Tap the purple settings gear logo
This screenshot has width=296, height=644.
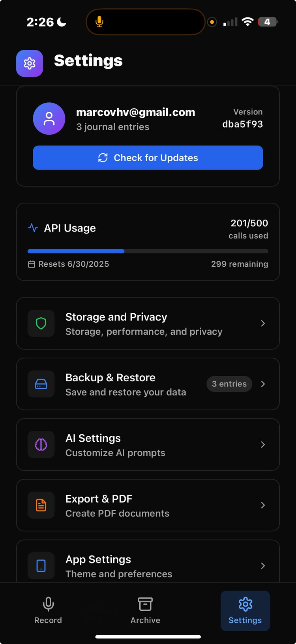[x=30, y=63]
